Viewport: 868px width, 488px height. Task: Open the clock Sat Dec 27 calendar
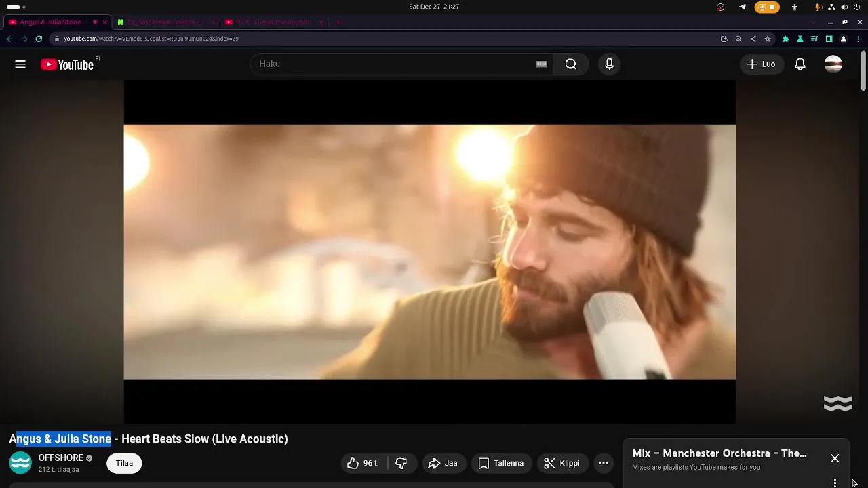point(434,7)
